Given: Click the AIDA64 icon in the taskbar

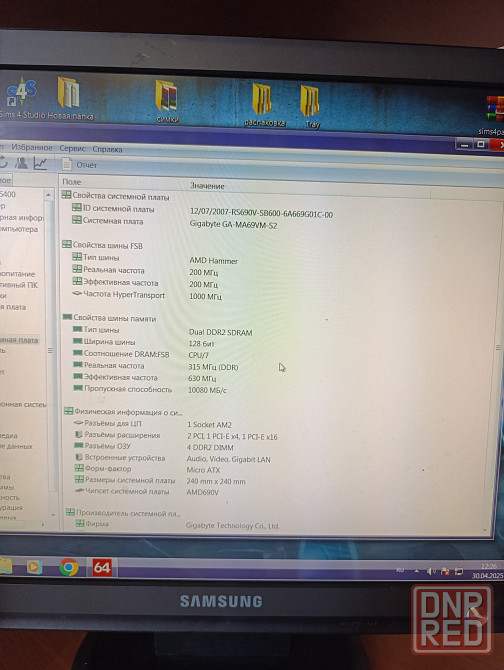Looking at the screenshot, I should click(102, 567).
